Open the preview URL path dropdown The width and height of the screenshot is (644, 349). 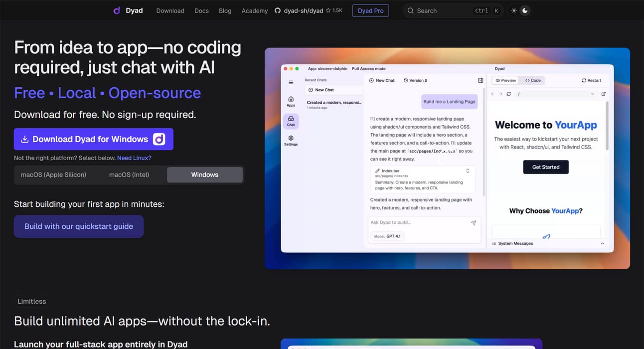coord(592,94)
